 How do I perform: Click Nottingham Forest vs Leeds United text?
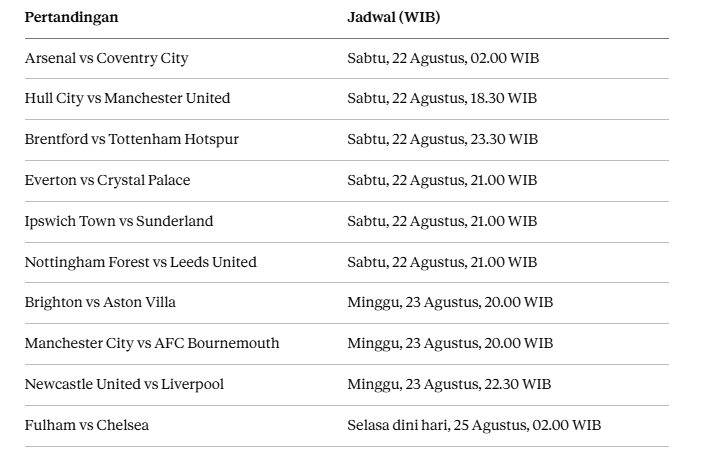pos(141,262)
